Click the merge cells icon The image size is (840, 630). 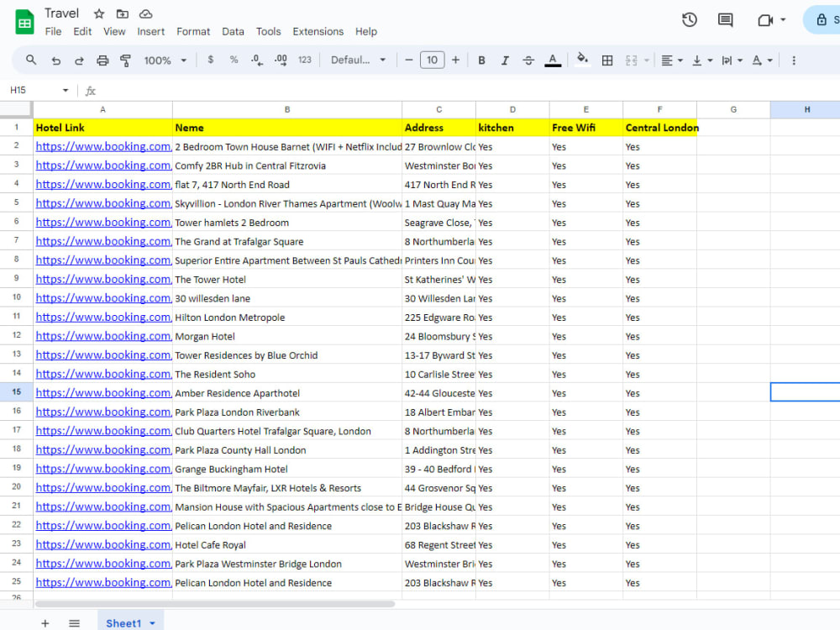tap(631, 60)
